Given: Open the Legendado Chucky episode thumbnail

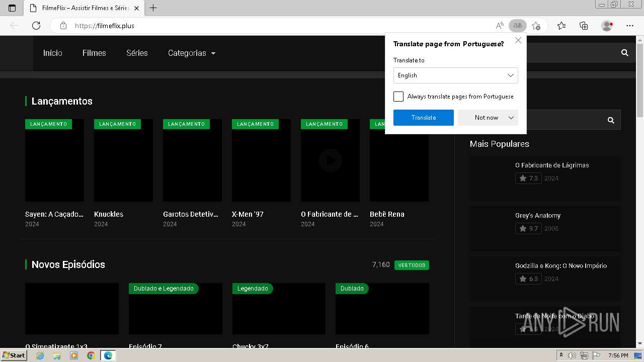Looking at the screenshot, I should (x=279, y=309).
